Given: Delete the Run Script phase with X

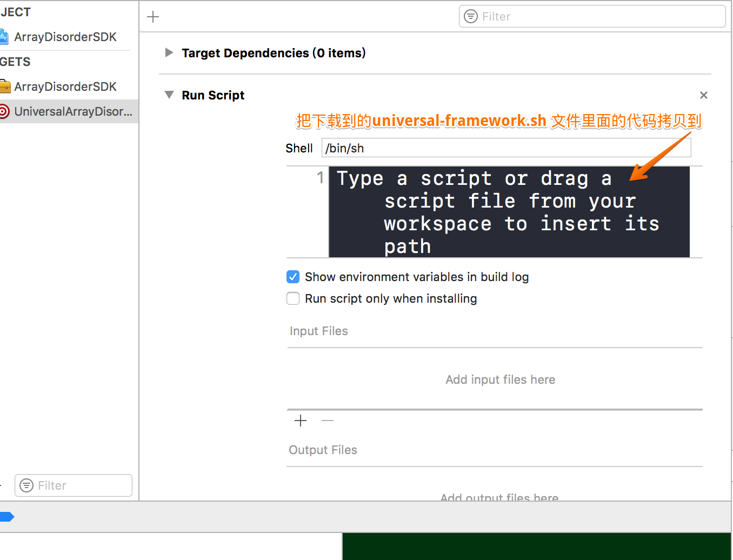Looking at the screenshot, I should [703, 95].
